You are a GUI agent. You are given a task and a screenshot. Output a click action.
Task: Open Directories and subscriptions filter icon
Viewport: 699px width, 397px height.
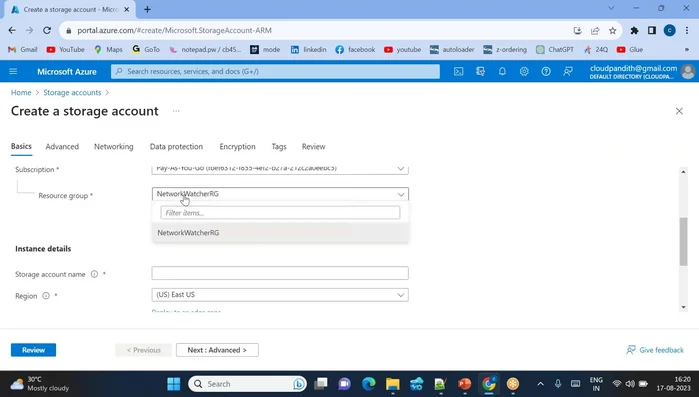click(x=480, y=71)
